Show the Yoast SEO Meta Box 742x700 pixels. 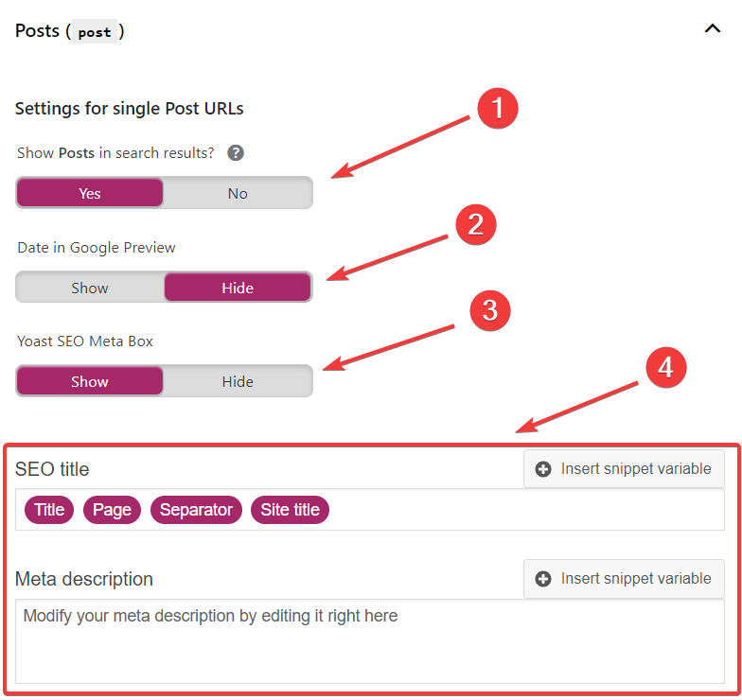point(90,381)
